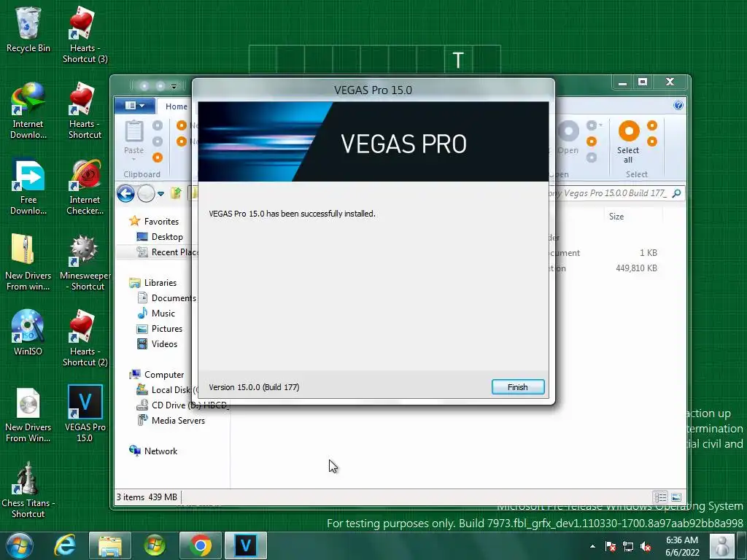Select New Drivers From Win disc image icon

pos(28,414)
